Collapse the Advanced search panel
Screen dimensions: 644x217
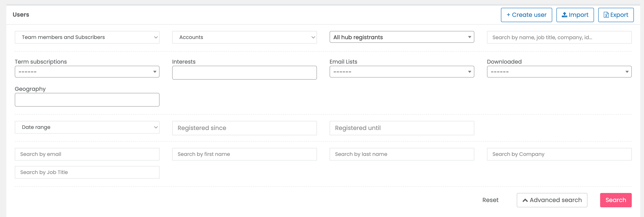tap(552, 200)
